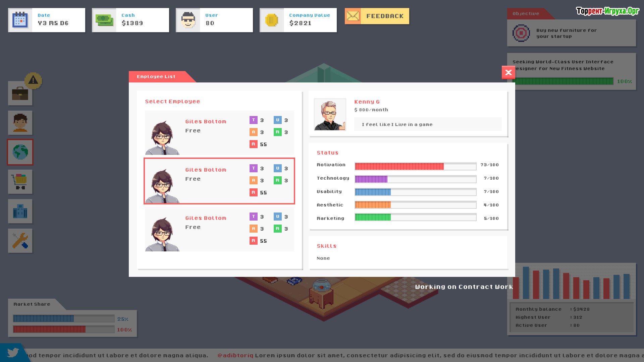Viewport: 644px width, 362px height.
Task: Click the envelope Feedback button
Action: [377, 16]
